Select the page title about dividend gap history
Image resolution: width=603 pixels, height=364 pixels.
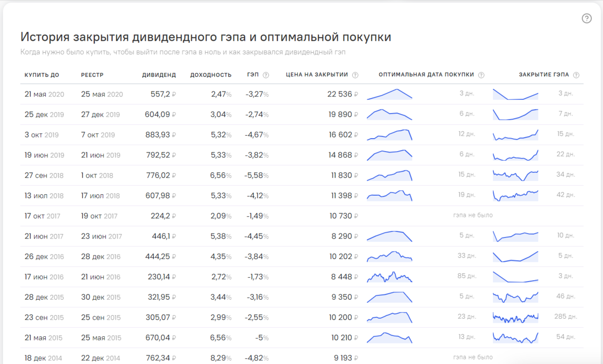(206, 38)
